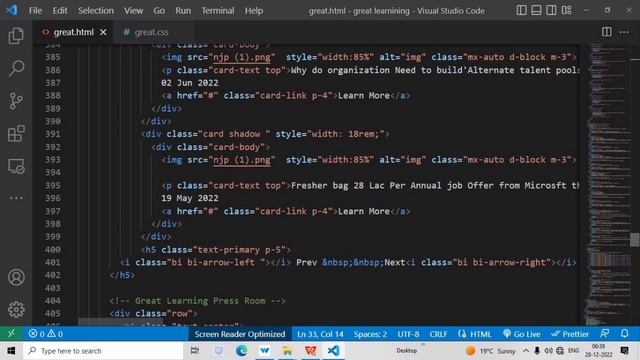The height and width of the screenshot is (360, 640).
Task: Open njp (1).png link on line 385
Action: [x=242, y=57]
